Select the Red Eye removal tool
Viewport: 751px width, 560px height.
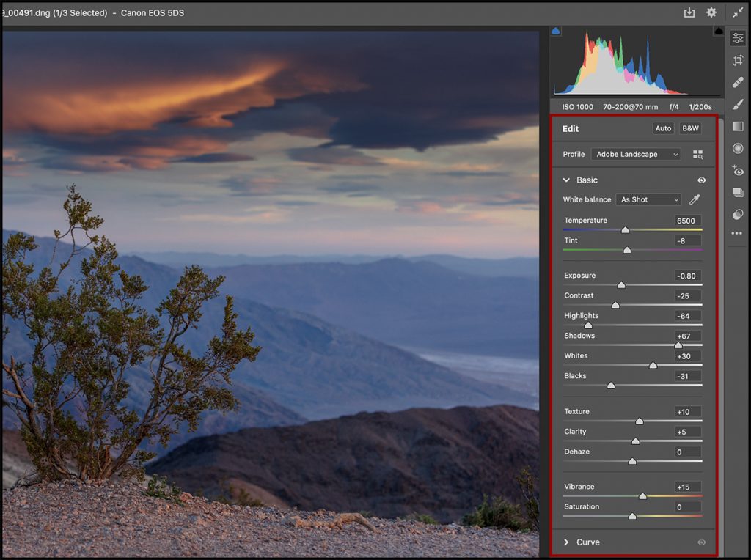pyautogui.click(x=738, y=170)
